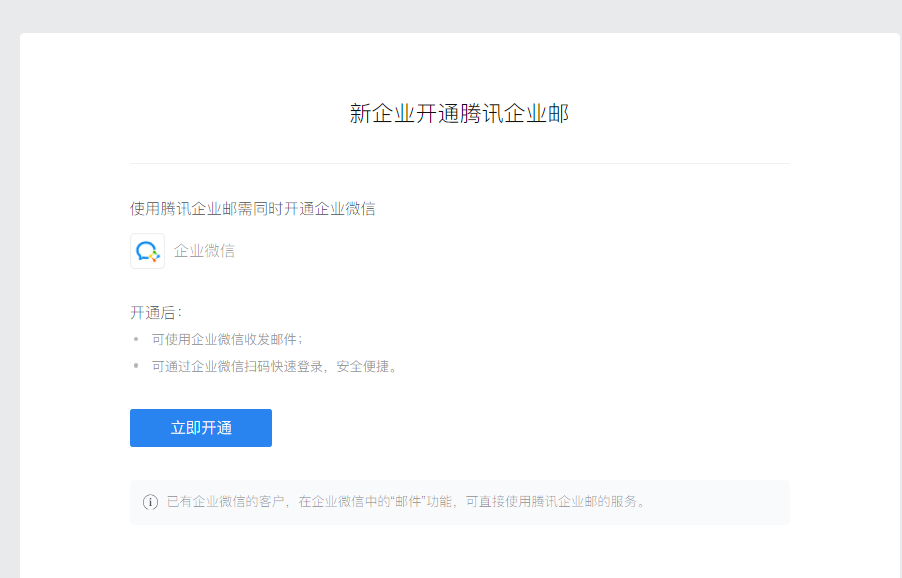Click the horizontal divider below the page title
Screen dimensions: 902x578
pos(459,161)
